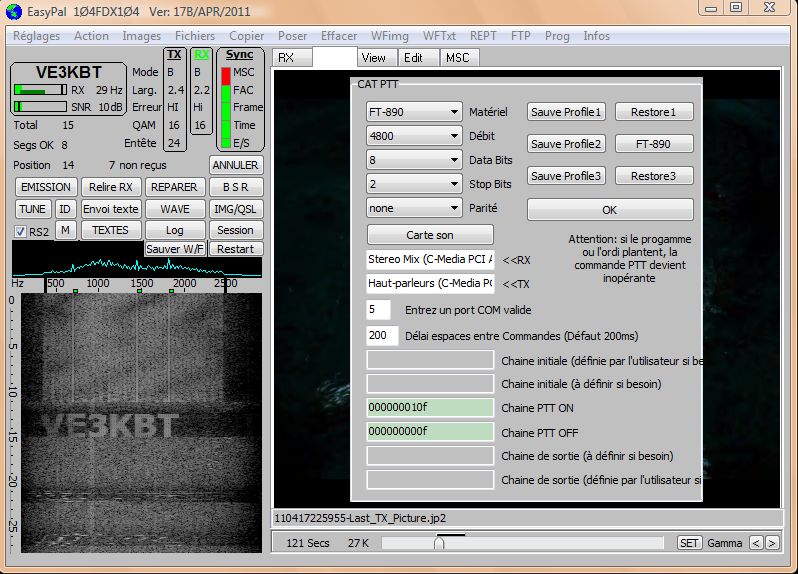Click the Session button
The width and height of the screenshot is (798, 574).
click(x=236, y=230)
